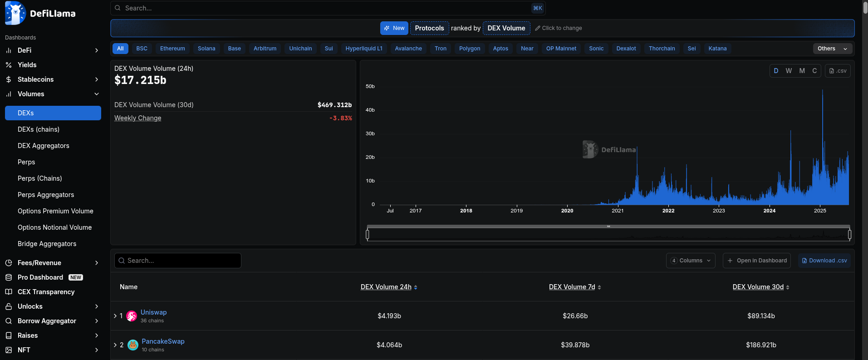
Task: Click the Volumes chart icon
Action: coord(9,94)
